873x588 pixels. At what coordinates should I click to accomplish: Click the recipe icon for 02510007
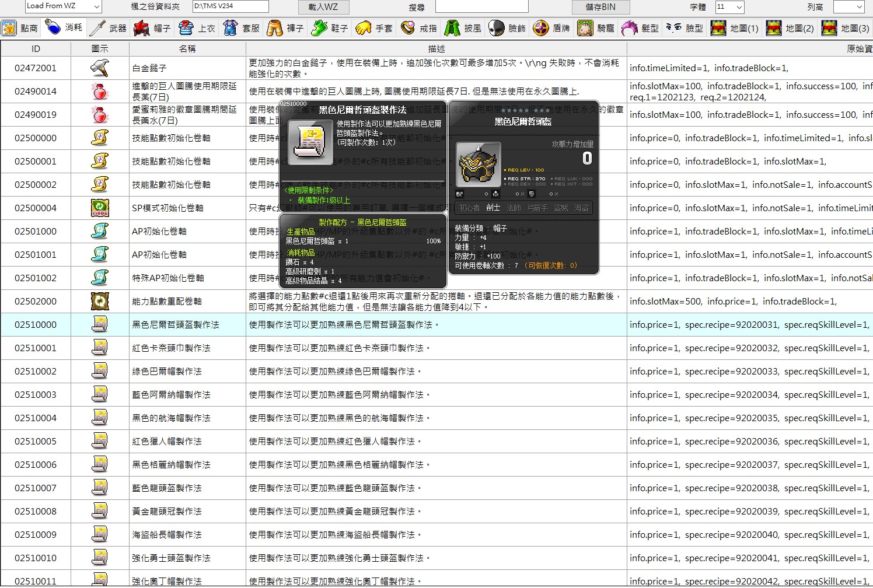[x=100, y=488]
